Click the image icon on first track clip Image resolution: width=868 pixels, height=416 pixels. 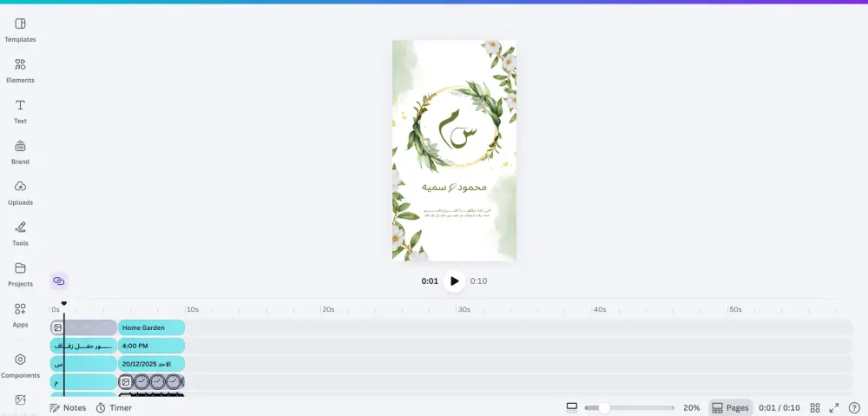[x=58, y=327]
